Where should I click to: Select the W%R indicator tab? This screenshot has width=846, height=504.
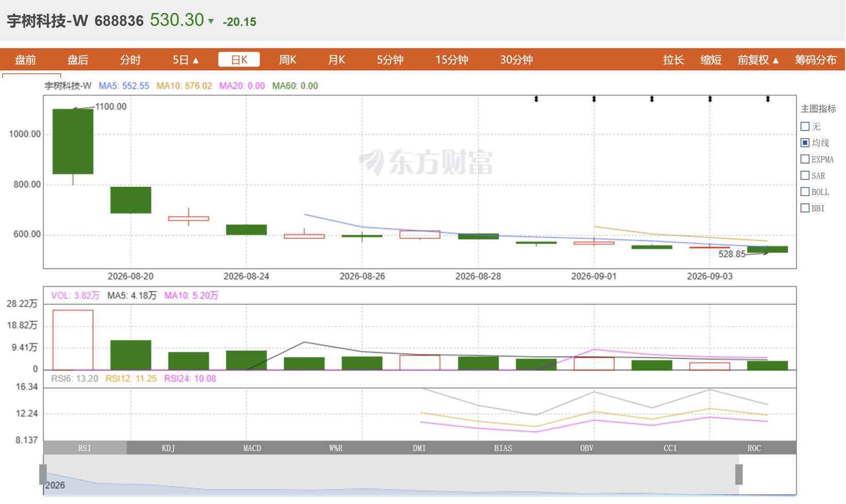[x=336, y=448]
